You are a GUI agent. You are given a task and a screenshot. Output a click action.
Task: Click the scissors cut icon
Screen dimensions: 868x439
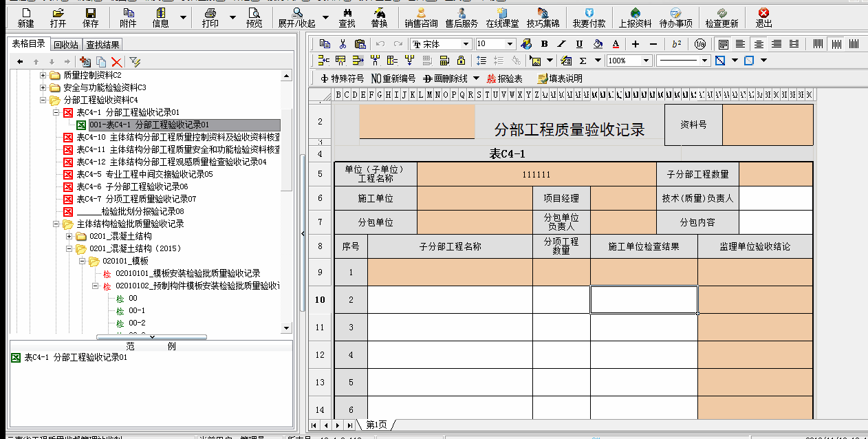pyautogui.click(x=343, y=44)
